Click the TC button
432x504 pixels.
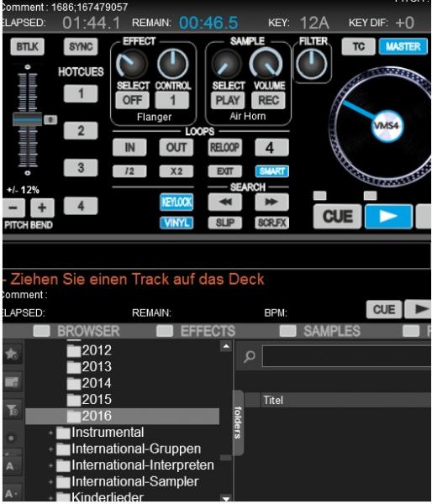coord(358,46)
